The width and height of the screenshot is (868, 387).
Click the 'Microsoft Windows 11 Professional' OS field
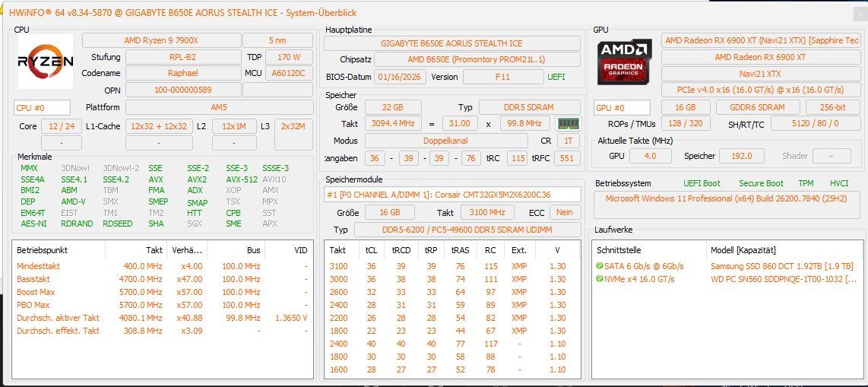pyautogui.click(x=728, y=204)
